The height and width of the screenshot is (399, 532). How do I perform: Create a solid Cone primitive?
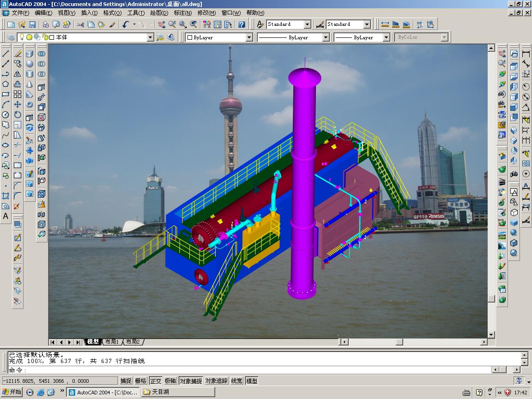pyautogui.click(x=30, y=84)
